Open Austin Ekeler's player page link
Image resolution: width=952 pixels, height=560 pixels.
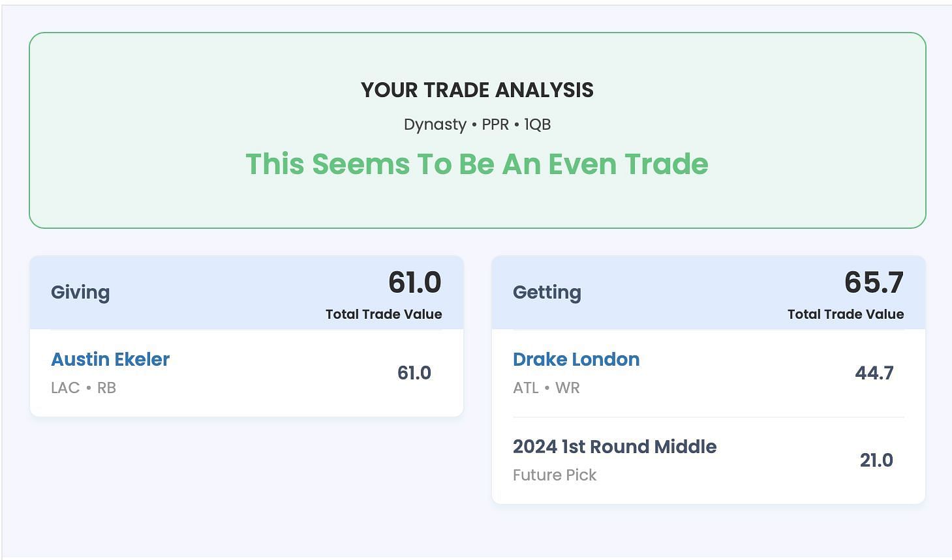110,359
